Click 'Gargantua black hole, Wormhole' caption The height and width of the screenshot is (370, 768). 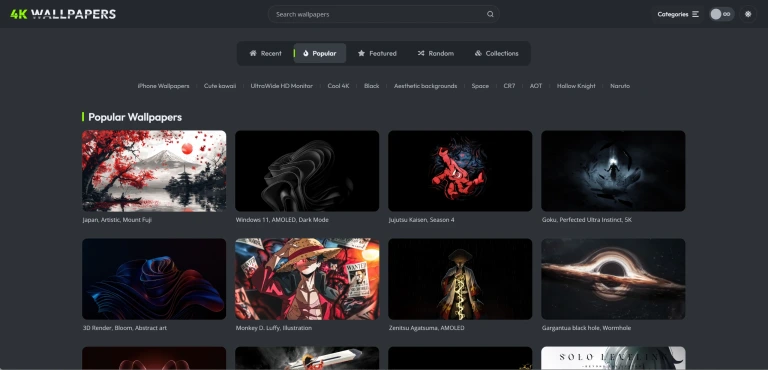pos(586,328)
